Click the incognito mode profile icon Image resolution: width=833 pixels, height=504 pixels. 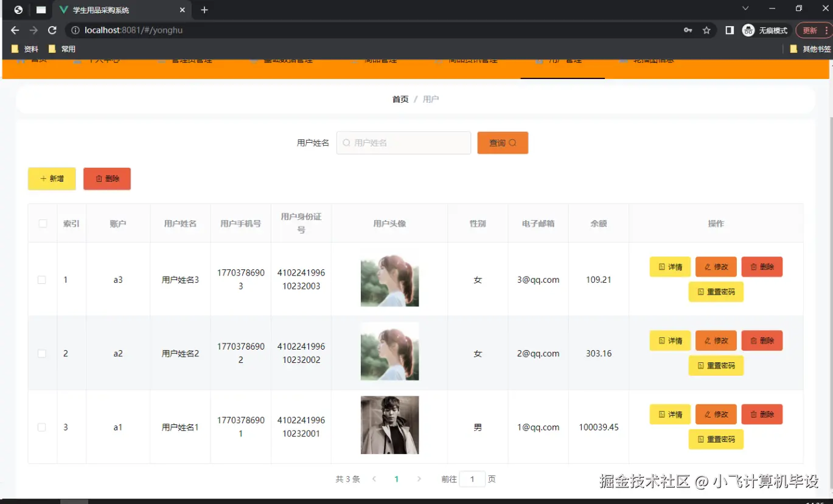(x=748, y=30)
